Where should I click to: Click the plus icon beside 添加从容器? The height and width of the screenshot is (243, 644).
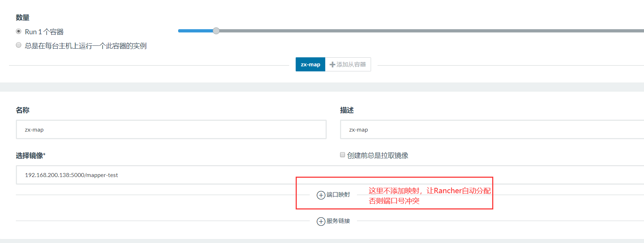click(x=332, y=65)
